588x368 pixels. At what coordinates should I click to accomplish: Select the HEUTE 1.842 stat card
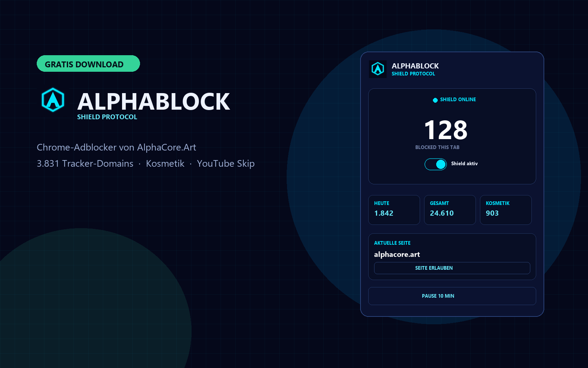(x=394, y=210)
